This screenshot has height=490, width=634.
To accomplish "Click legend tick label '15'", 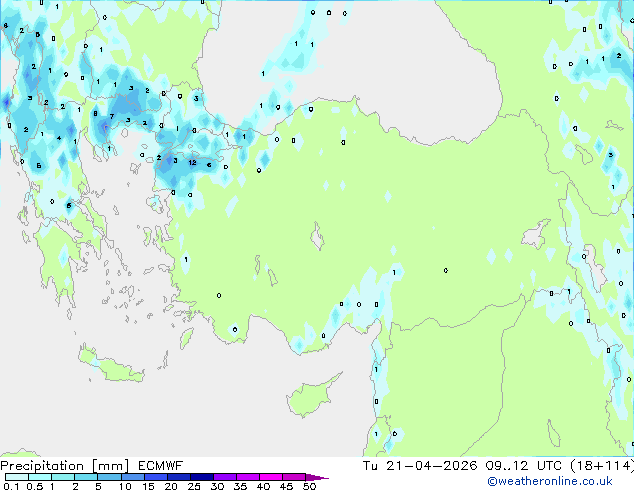I will point(148,486).
